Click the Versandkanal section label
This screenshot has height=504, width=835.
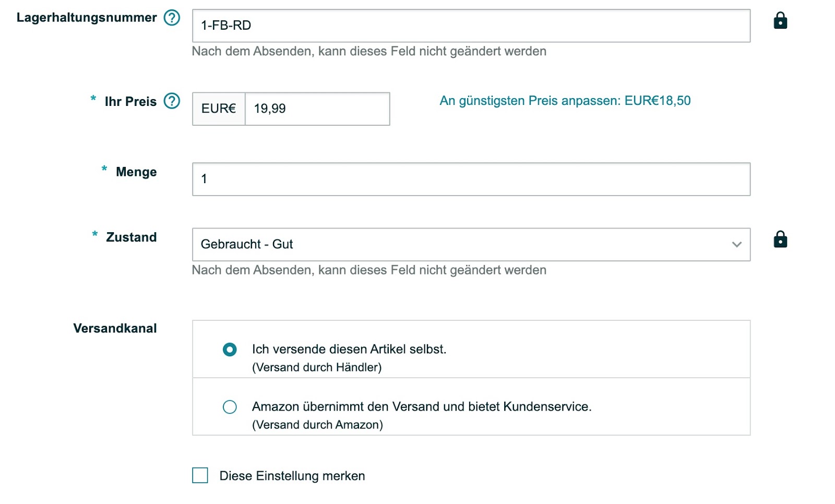115,328
